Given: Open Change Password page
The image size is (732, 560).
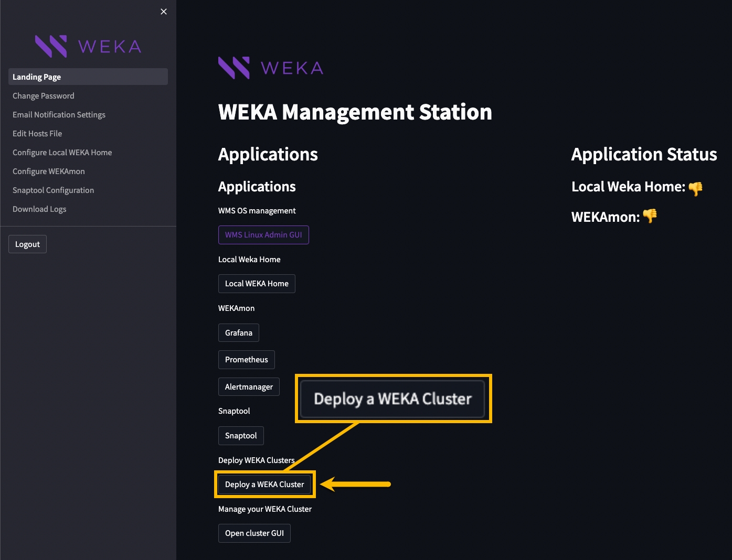Looking at the screenshot, I should click(x=44, y=96).
